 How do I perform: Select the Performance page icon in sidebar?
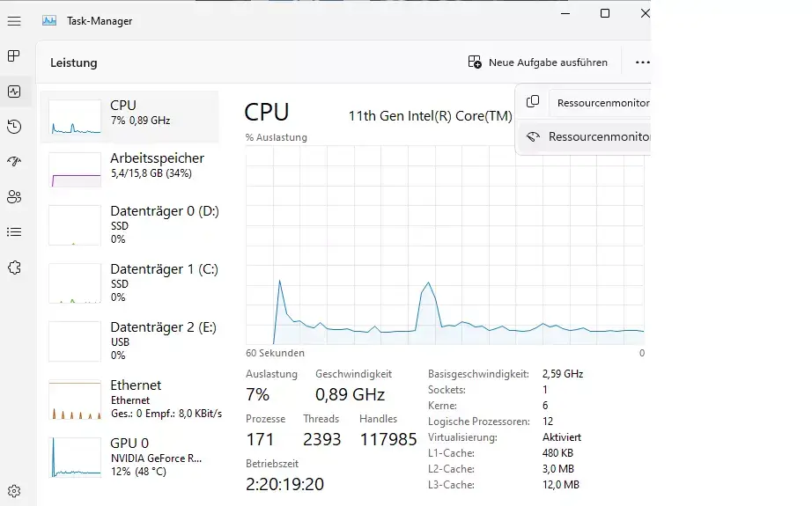(x=14, y=92)
